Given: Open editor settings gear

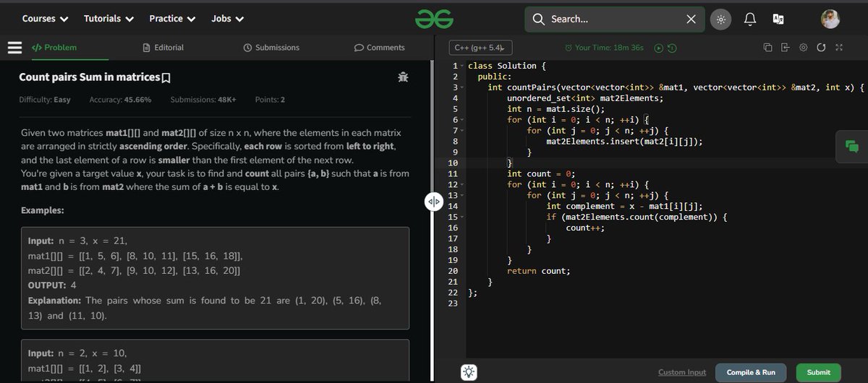Looking at the screenshot, I should [x=803, y=48].
